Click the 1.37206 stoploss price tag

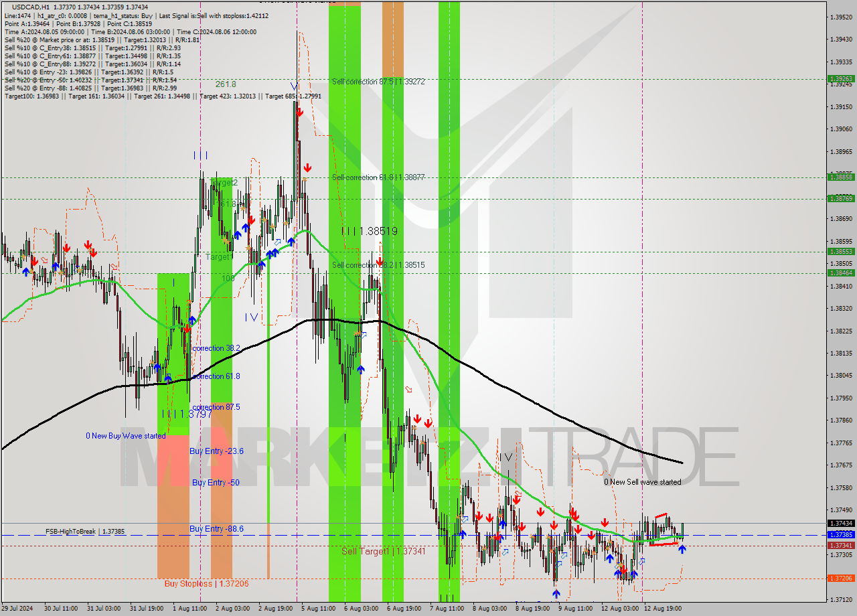tap(841, 579)
